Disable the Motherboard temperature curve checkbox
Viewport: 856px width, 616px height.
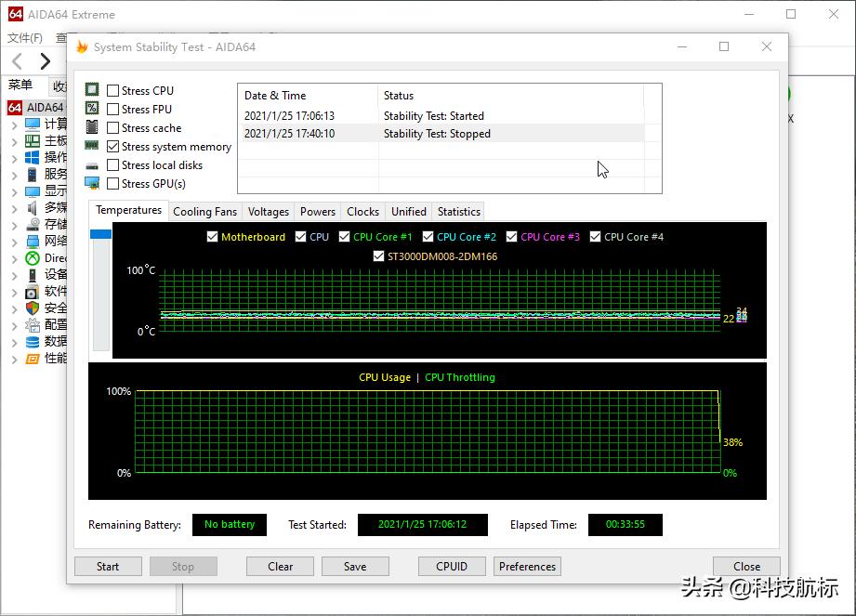tap(213, 237)
